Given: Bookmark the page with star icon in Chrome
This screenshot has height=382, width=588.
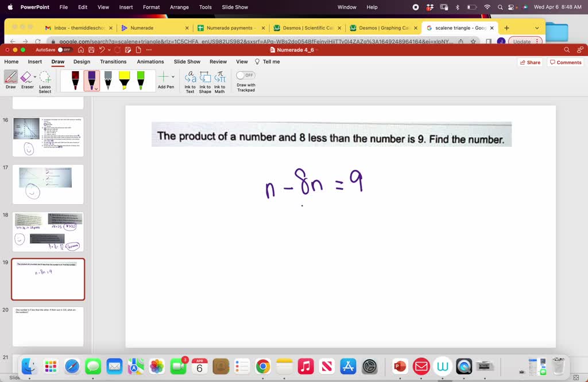Looking at the screenshot, I should (x=473, y=41).
